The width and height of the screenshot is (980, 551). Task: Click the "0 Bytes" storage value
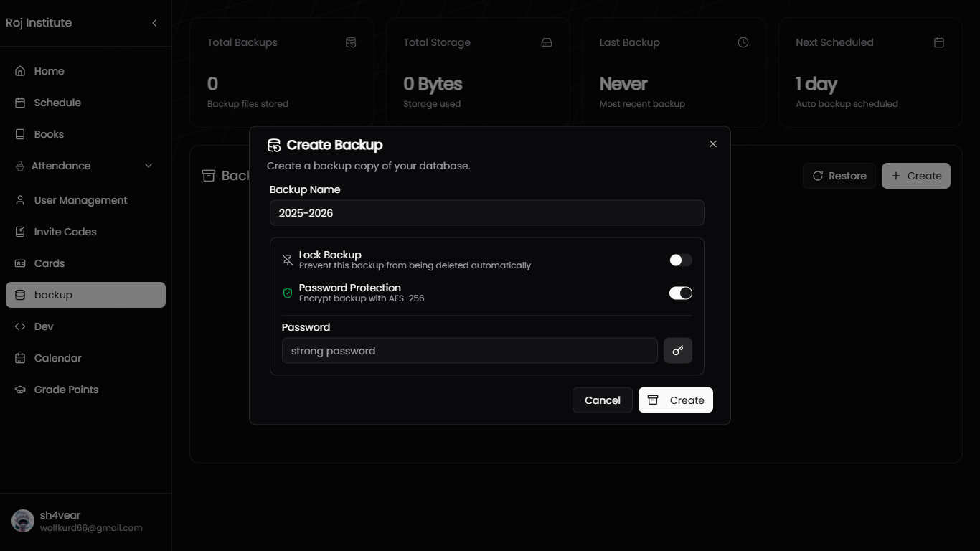point(433,84)
